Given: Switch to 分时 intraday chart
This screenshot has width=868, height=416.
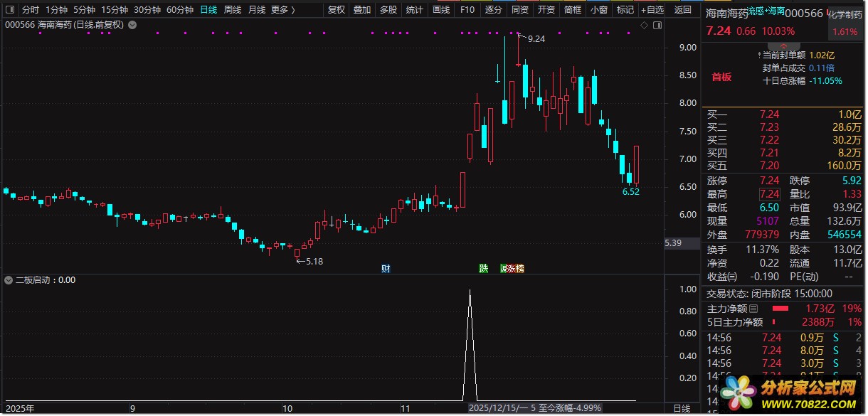Looking at the screenshot, I should click(31, 10).
